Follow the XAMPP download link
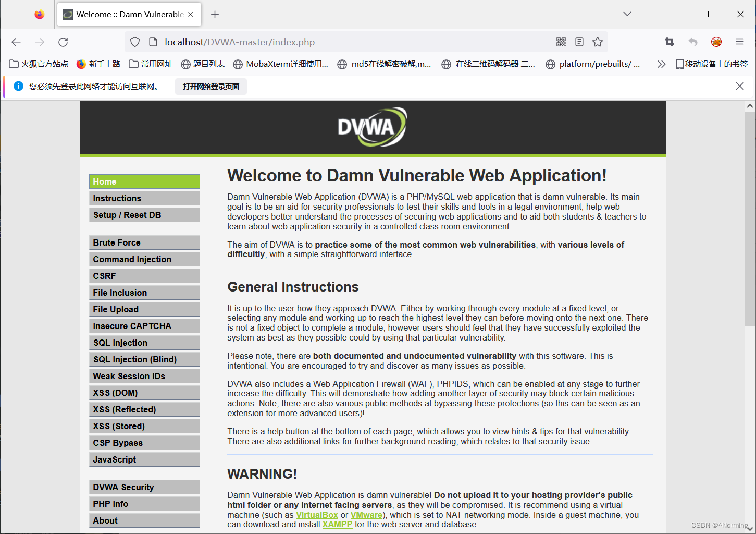This screenshot has height=534, width=756. (337, 524)
